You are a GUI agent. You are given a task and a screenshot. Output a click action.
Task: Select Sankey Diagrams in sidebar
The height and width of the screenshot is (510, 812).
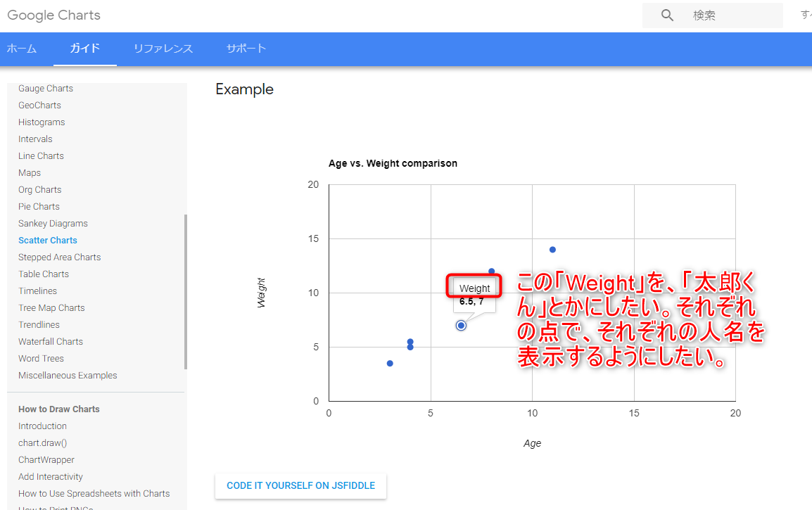53,224
